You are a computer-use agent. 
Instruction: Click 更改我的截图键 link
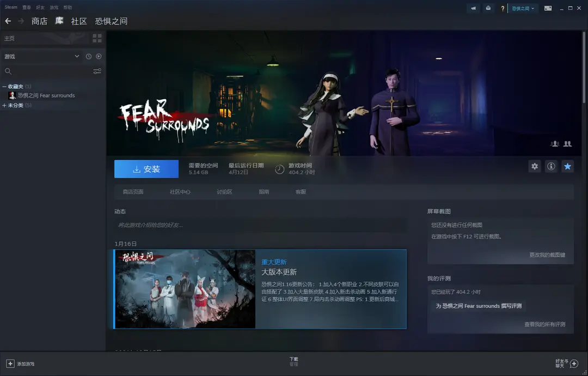pos(547,255)
